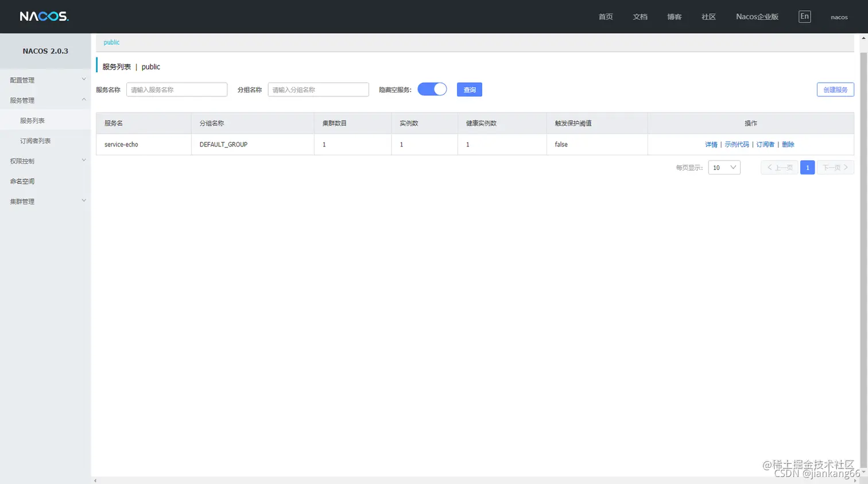Select the public namespace tab
This screenshot has height=484, width=868.
click(111, 42)
